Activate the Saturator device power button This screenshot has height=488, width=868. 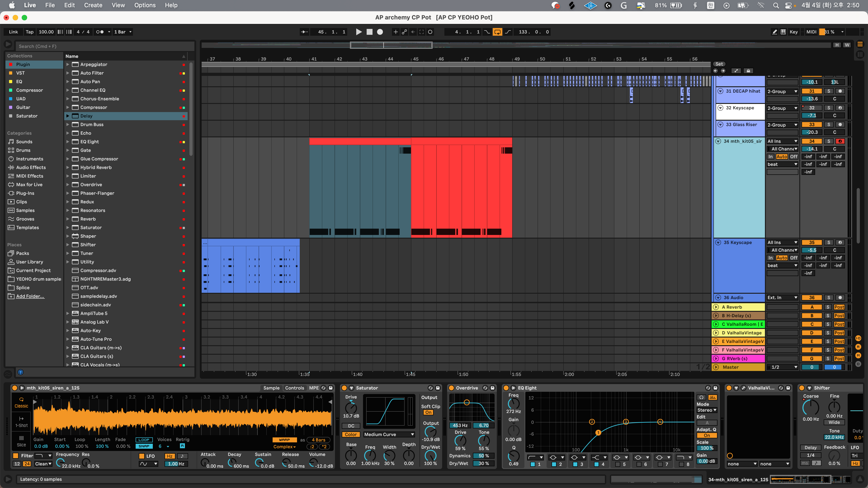click(344, 388)
